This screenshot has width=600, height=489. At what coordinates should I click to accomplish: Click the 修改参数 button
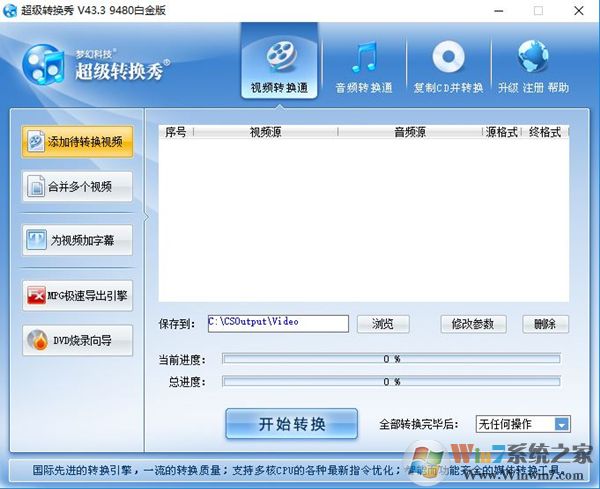(x=473, y=324)
